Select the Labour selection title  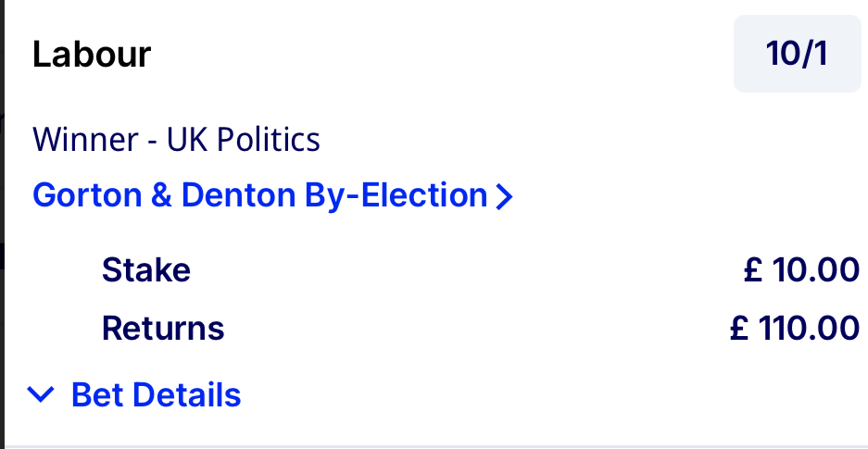pyautogui.click(x=92, y=56)
